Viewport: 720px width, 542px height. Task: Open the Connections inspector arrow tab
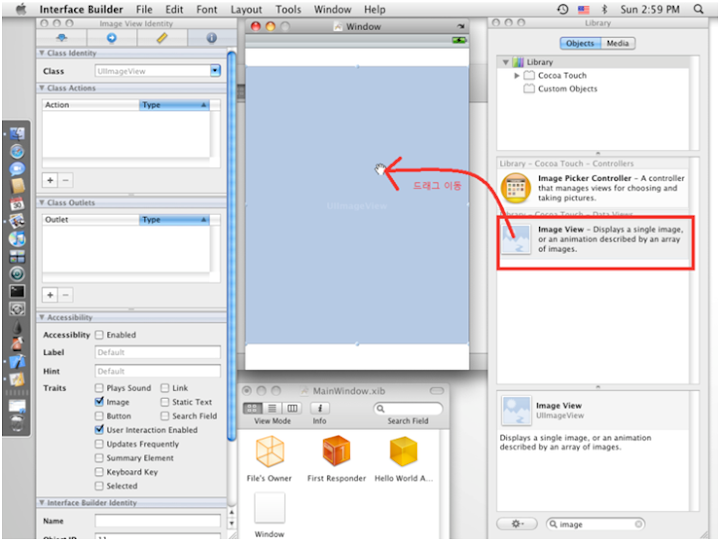click(112, 38)
